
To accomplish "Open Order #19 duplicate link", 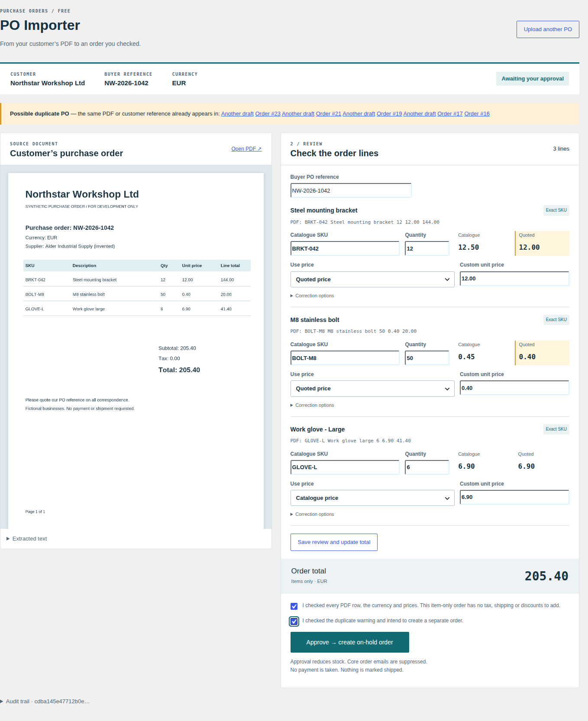I will (389, 114).
